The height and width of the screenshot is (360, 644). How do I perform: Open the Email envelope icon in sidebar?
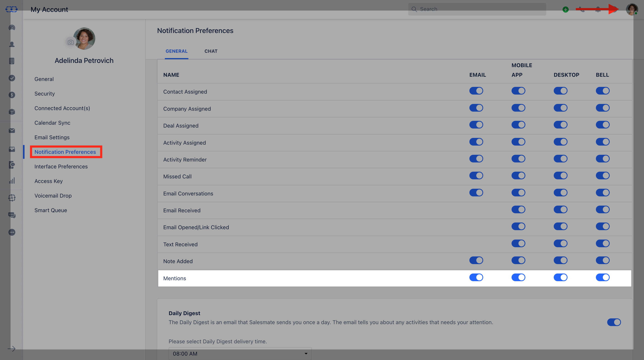12,131
